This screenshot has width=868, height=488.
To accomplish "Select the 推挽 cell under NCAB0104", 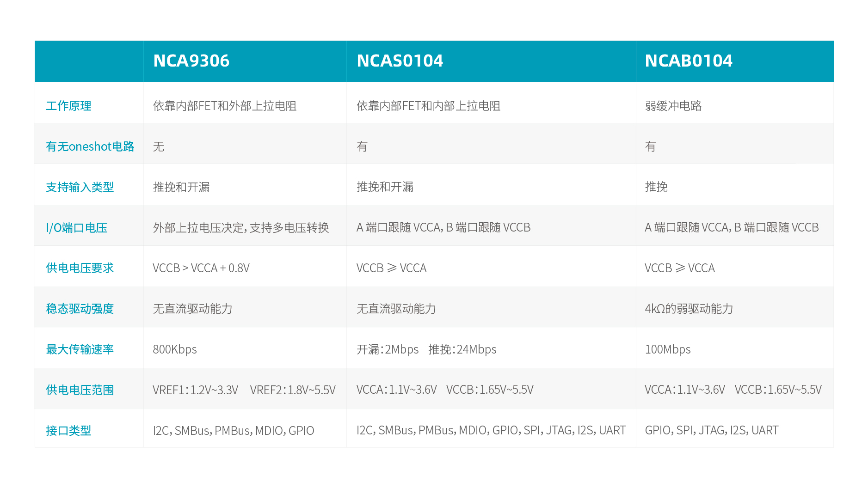I will click(x=656, y=187).
